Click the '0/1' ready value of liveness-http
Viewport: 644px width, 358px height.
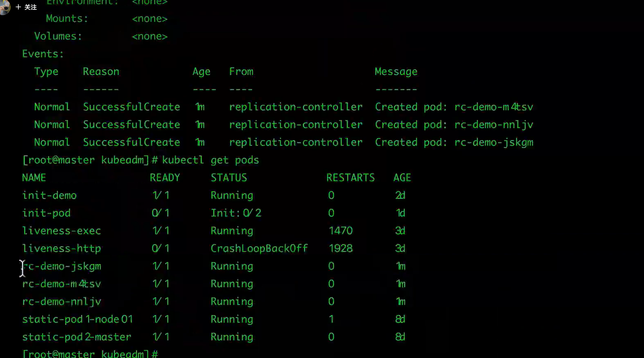tap(160, 249)
